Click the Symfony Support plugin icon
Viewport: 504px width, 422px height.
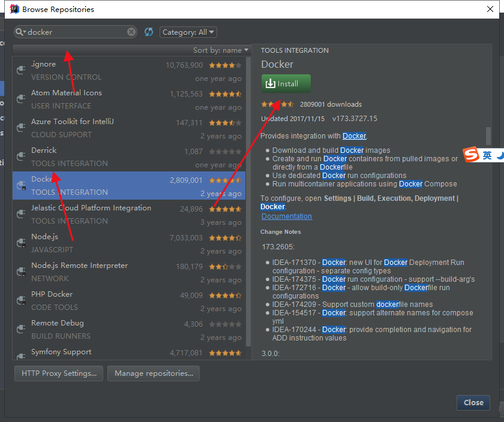(21, 355)
